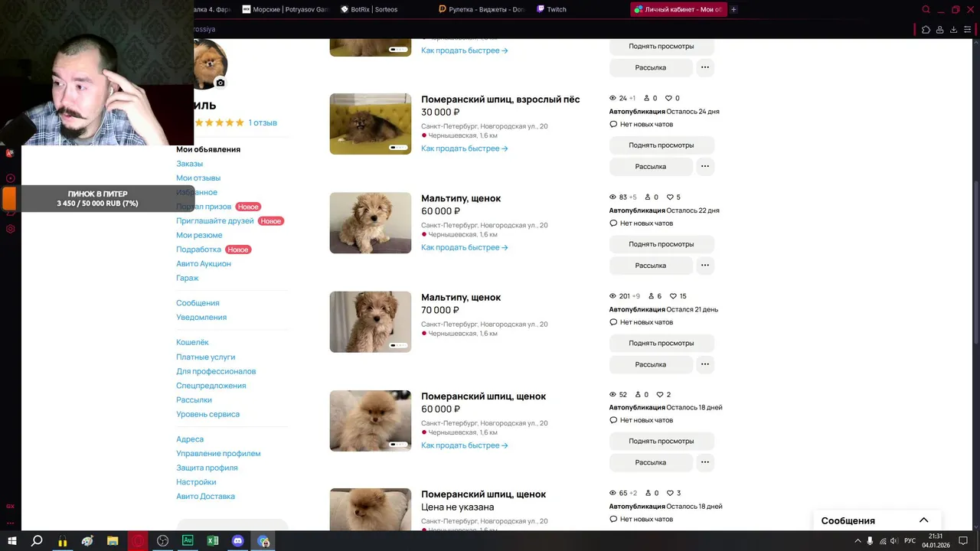The image size is (980, 551).
Task: Open Управление профилем link
Action: [x=218, y=453]
